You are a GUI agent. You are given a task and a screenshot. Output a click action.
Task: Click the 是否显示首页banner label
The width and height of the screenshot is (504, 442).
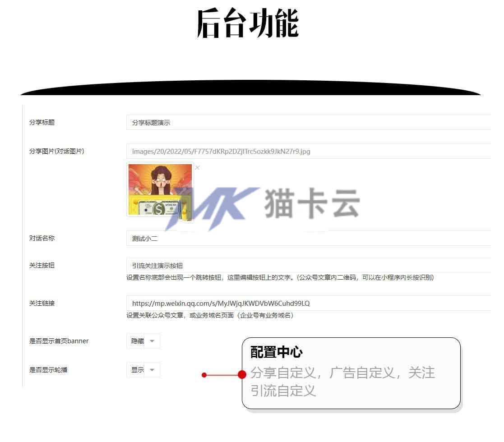[59, 341]
